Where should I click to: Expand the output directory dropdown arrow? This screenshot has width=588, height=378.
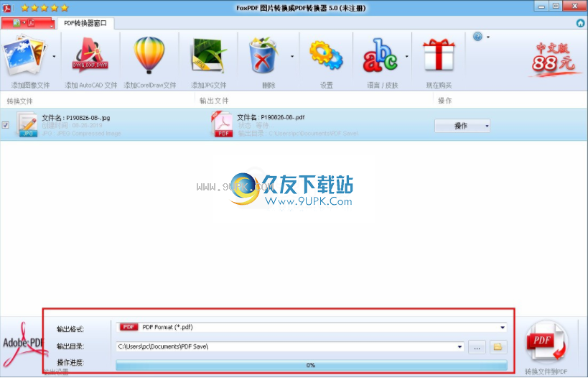459,346
